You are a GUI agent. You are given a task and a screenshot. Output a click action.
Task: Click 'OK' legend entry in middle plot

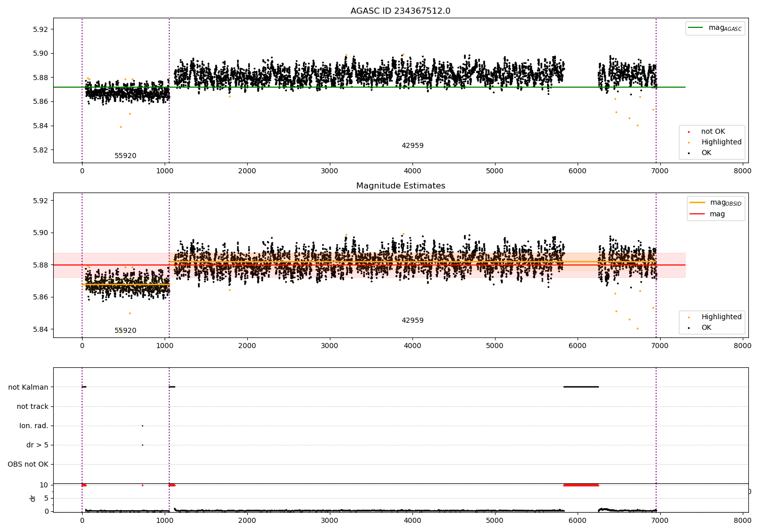700,328
